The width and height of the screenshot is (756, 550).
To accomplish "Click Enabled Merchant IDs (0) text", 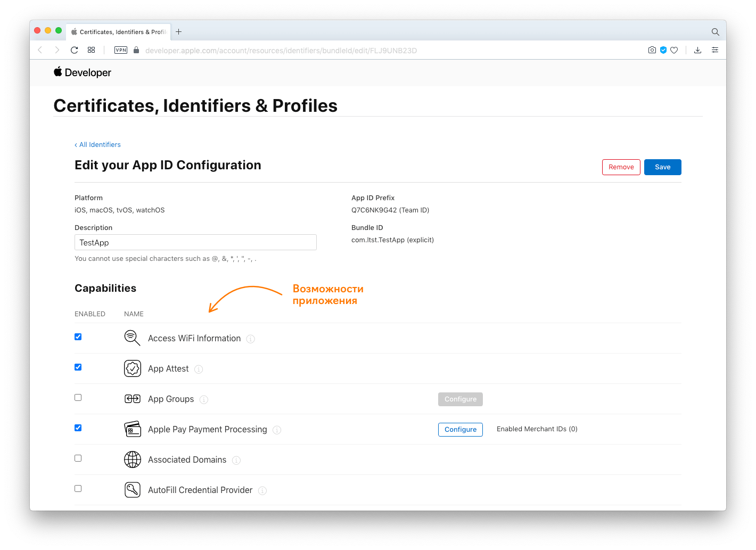I will click(x=537, y=429).
